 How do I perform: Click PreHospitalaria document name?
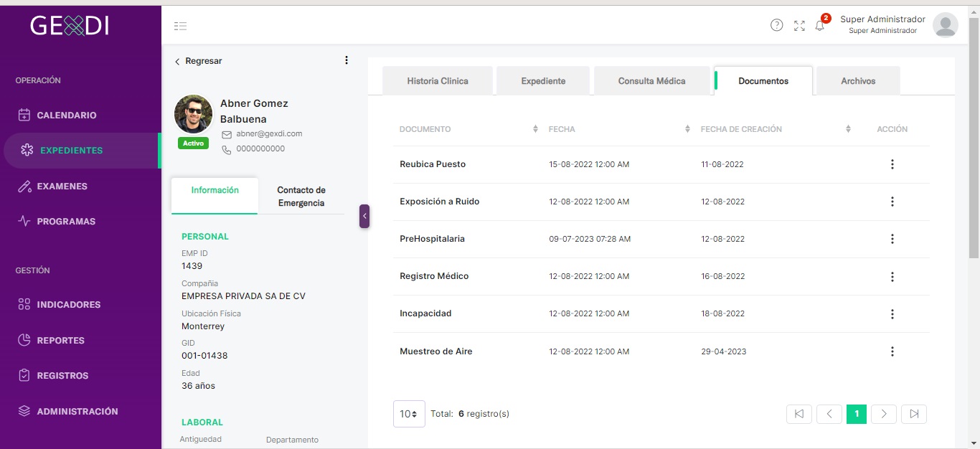point(432,239)
